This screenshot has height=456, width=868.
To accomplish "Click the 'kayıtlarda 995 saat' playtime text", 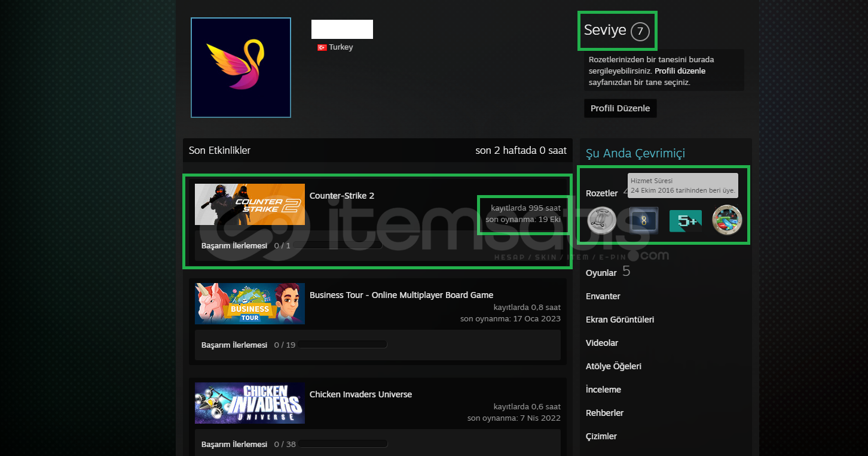I will coord(526,208).
